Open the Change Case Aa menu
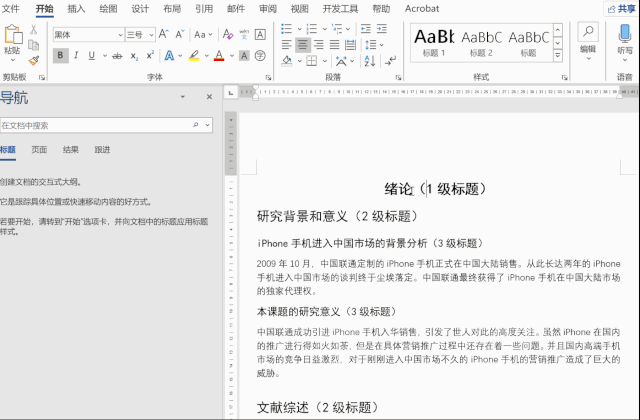640x420 pixels. tap(203, 35)
